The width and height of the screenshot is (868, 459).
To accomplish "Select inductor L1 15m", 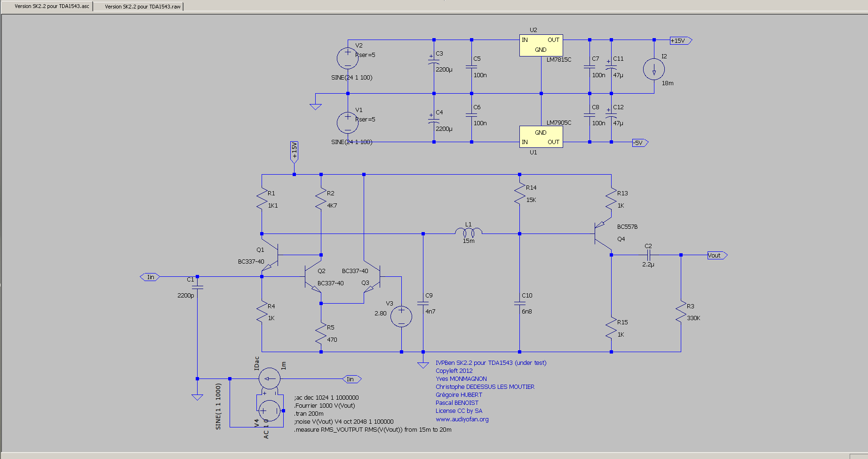I will (x=469, y=233).
